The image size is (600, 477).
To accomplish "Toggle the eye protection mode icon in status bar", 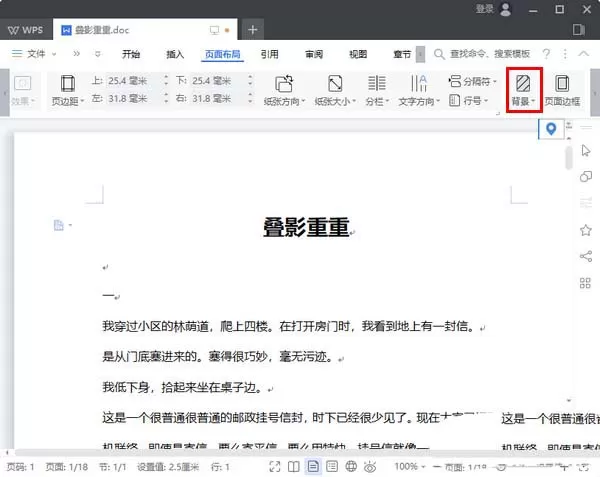I will coord(370,467).
